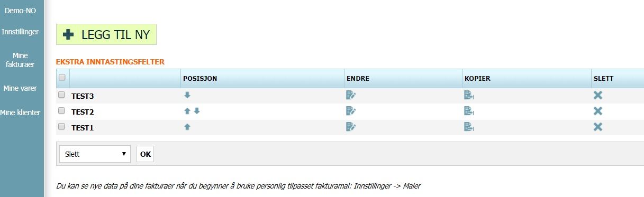
Task: Delete TEST2 with the X icon
Action: point(598,111)
